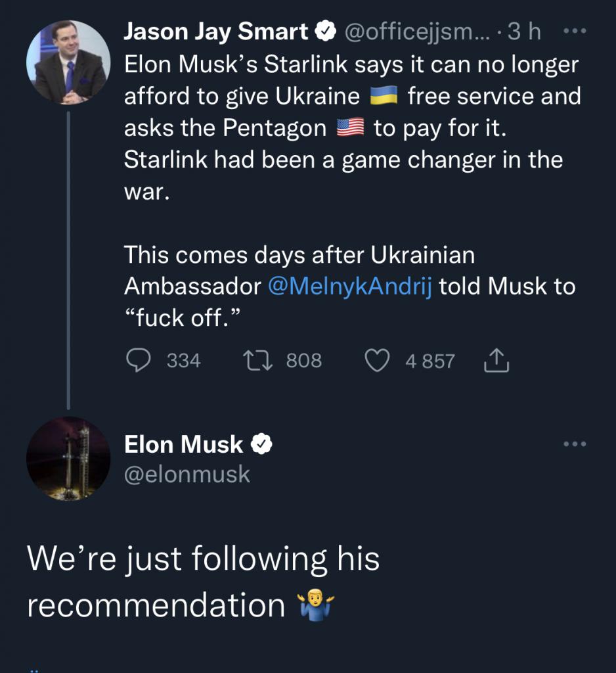Open the three-dot menu on Elon Musk's tweet
This screenshot has width=616, height=673.
pos(574,444)
